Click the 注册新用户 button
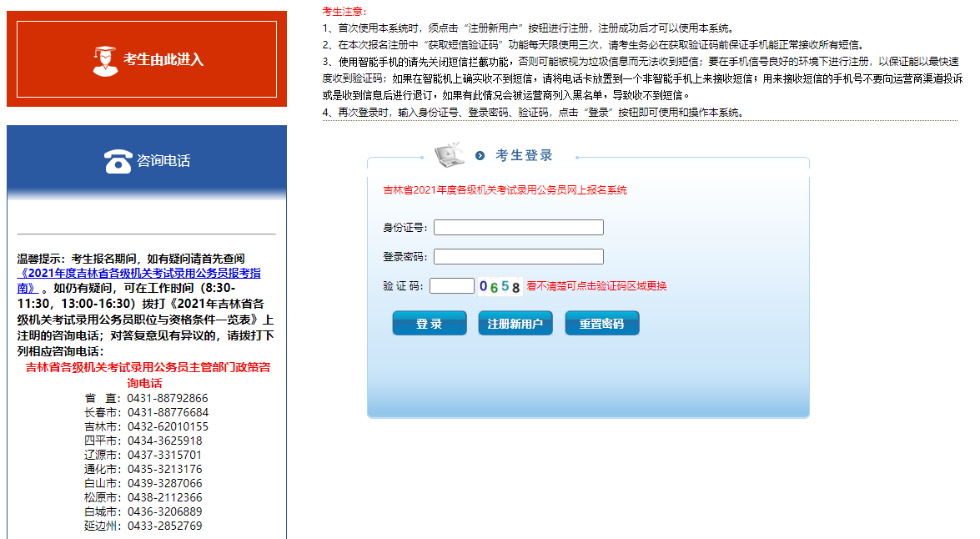 [x=515, y=323]
